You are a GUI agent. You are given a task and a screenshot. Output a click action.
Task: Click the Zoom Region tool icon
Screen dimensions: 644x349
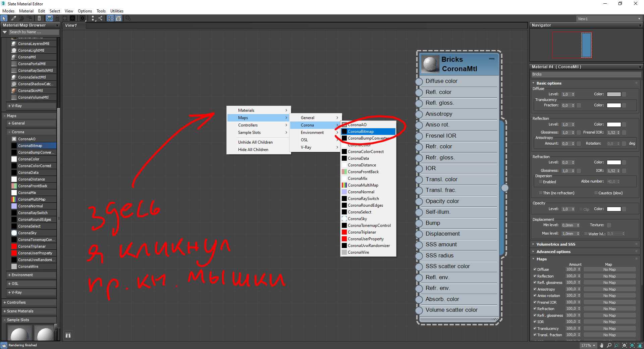click(617, 345)
